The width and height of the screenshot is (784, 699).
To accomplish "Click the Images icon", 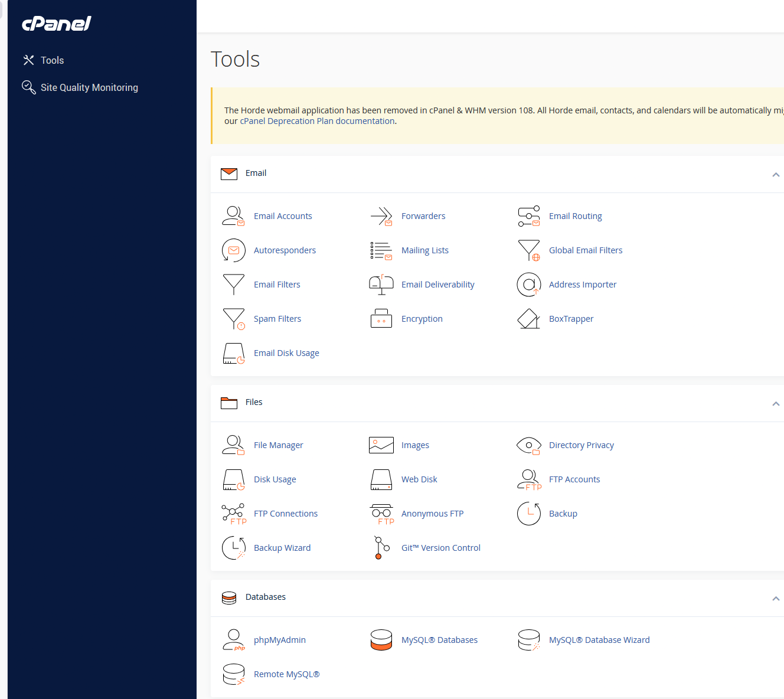I will [381, 445].
